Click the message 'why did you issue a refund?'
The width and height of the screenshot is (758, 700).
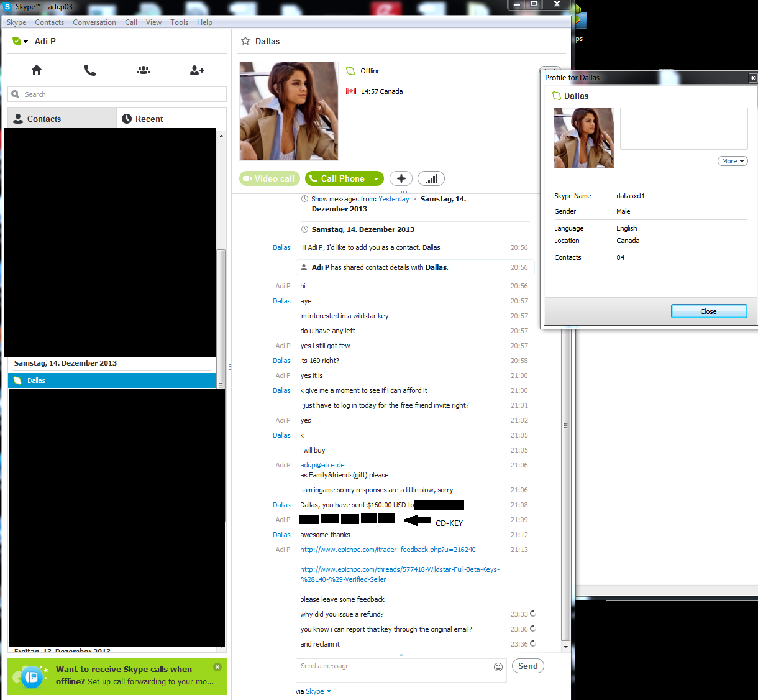pyautogui.click(x=342, y=614)
